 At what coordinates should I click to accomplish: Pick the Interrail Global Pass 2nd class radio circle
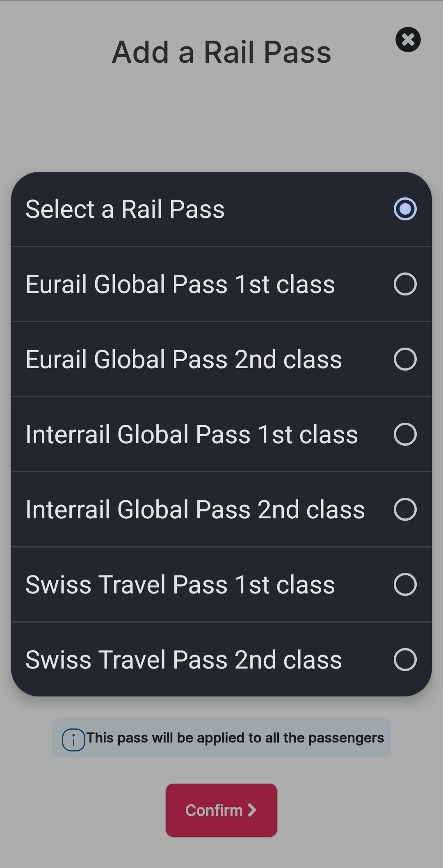click(405, 509)
